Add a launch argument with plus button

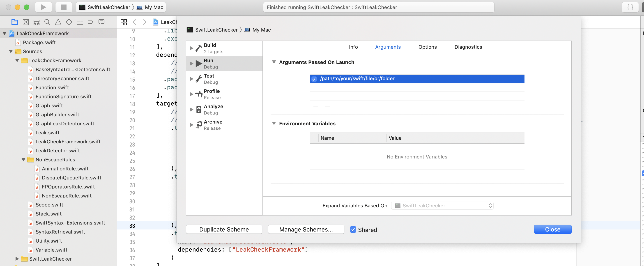click(316, 106)
